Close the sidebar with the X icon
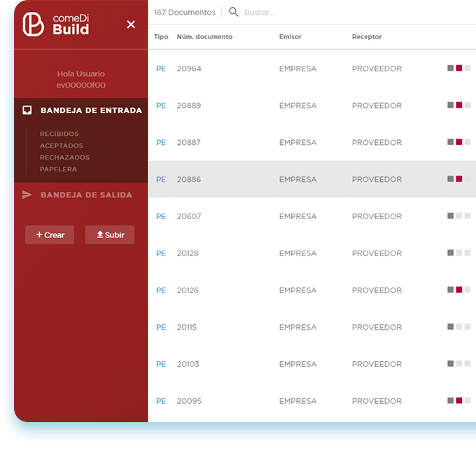476x476 pixels. 131,24
